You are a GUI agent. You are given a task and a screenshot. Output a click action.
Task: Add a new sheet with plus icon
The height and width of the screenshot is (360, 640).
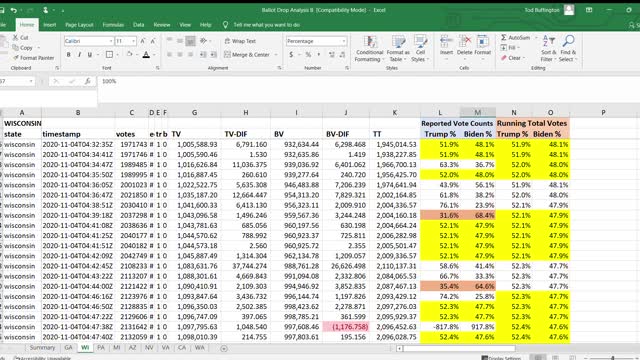(x=224, y=348)
